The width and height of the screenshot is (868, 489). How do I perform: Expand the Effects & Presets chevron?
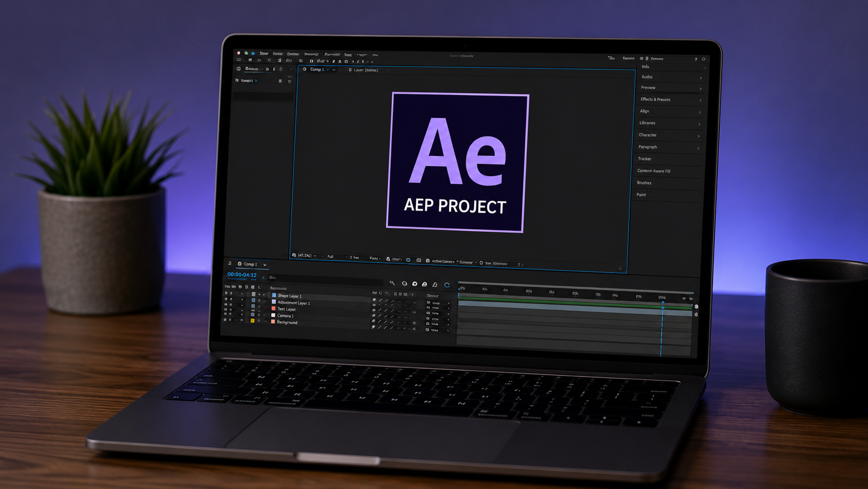[700, 100]
